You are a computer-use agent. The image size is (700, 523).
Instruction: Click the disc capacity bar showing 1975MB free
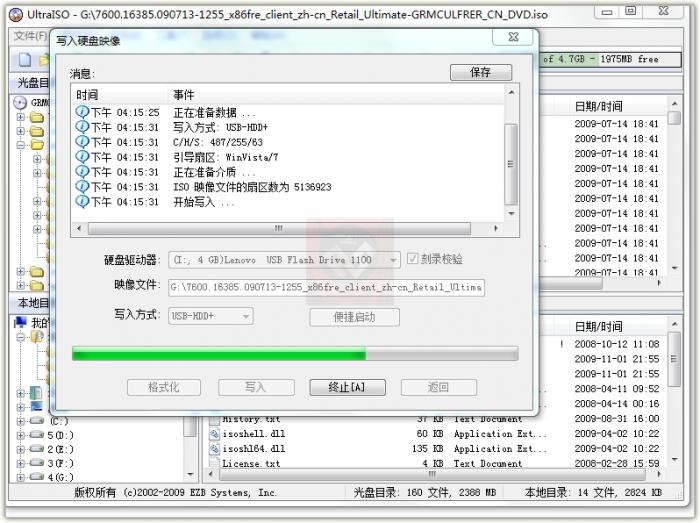pos(611,59)
